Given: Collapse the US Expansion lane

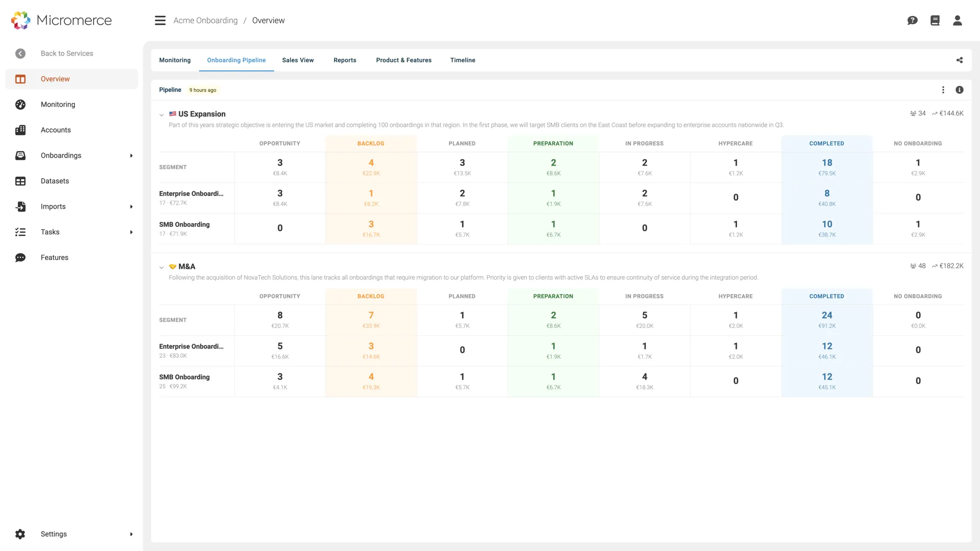Looking at the screenshot, I should [162, 115].
